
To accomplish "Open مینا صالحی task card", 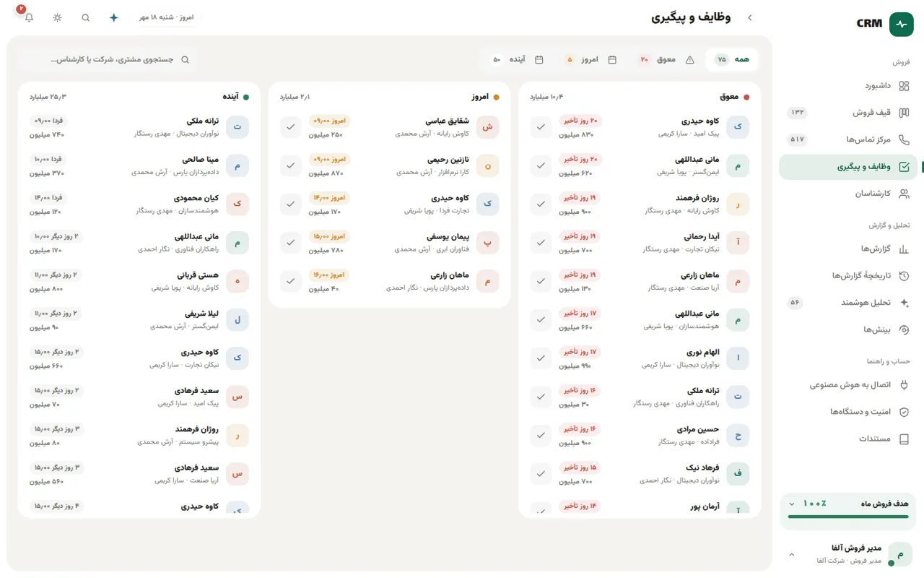I will click(139, 165).
